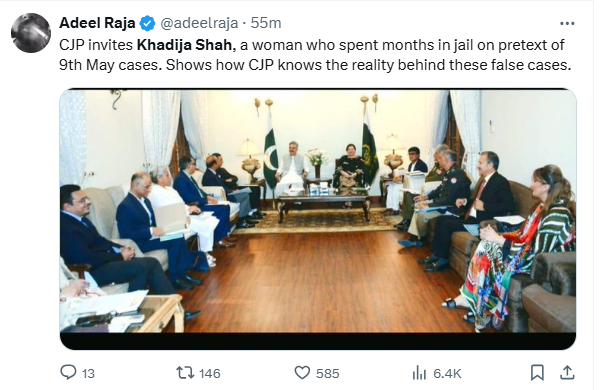611x390 pixels.
Task: Click the 55m timestamp
Action: tap(266, 23)
